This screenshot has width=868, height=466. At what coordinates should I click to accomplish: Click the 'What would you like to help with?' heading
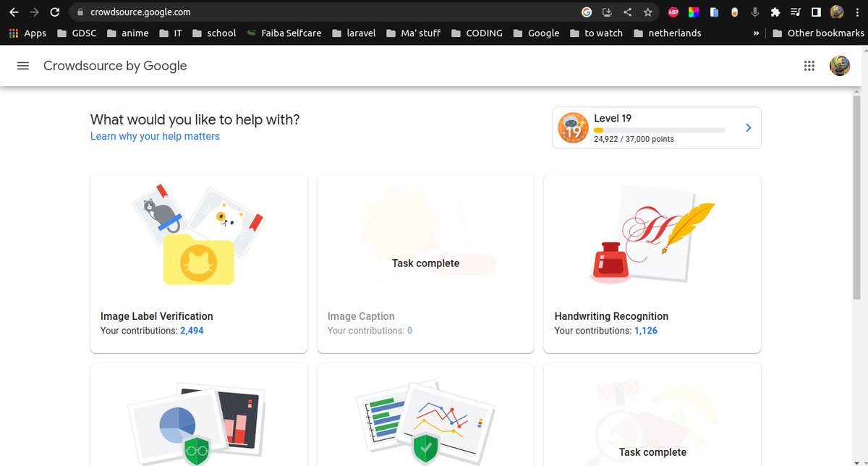[195, 119]
